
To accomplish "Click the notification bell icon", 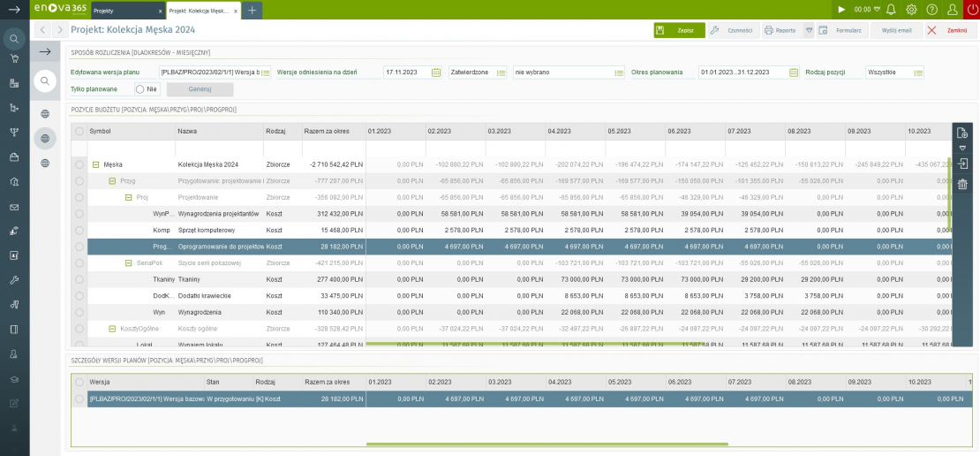I will click(x=891, y=10).
